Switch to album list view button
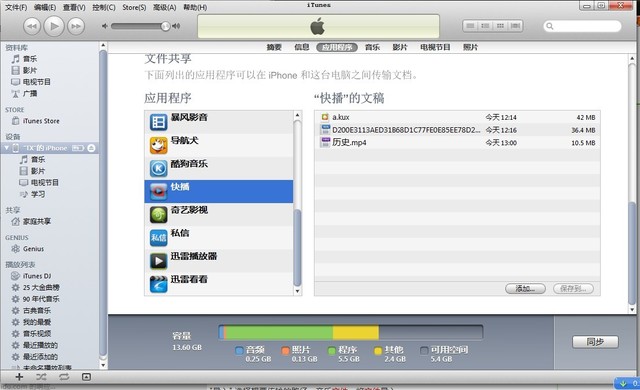Viewport: 640px width, 390px height. pyautogui.click(x=485, y=26)
